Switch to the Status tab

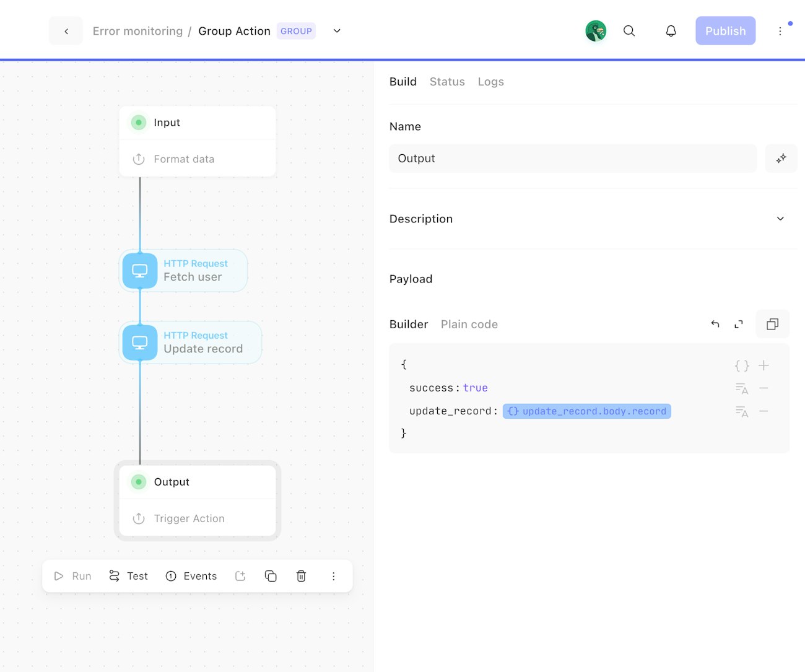click(447, 82)
